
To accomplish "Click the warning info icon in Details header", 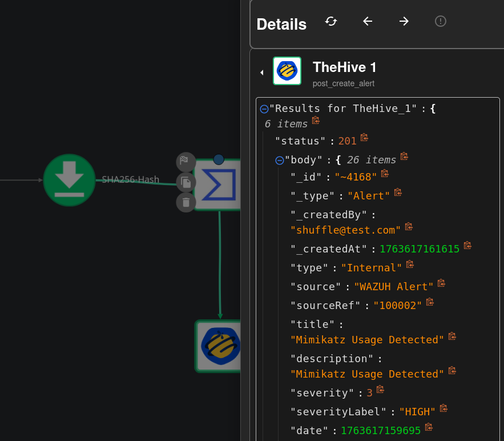I will 441,22.
